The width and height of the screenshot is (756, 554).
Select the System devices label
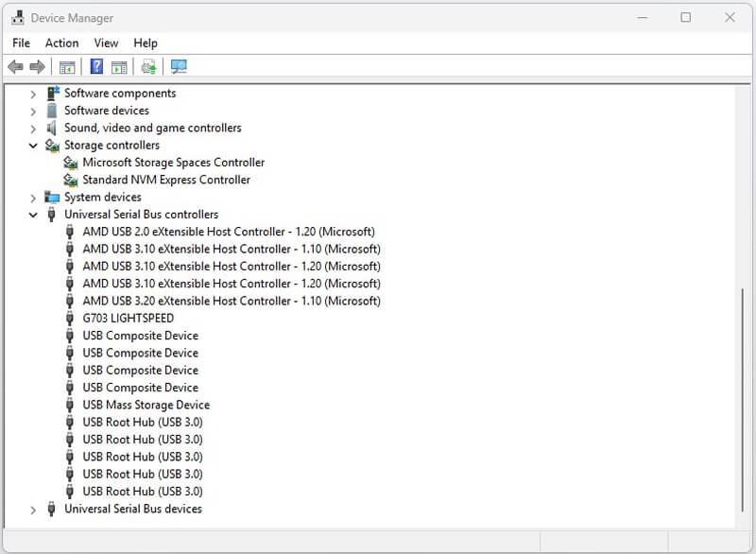tap(103, 198)
